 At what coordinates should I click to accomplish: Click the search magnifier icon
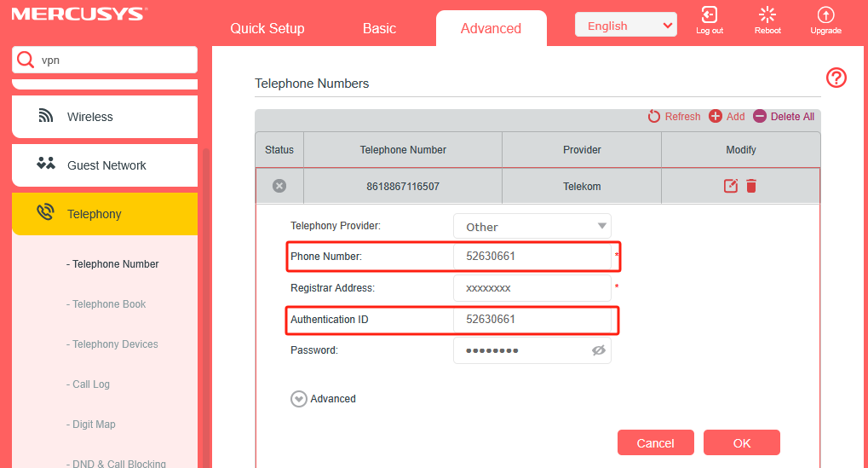26,60
